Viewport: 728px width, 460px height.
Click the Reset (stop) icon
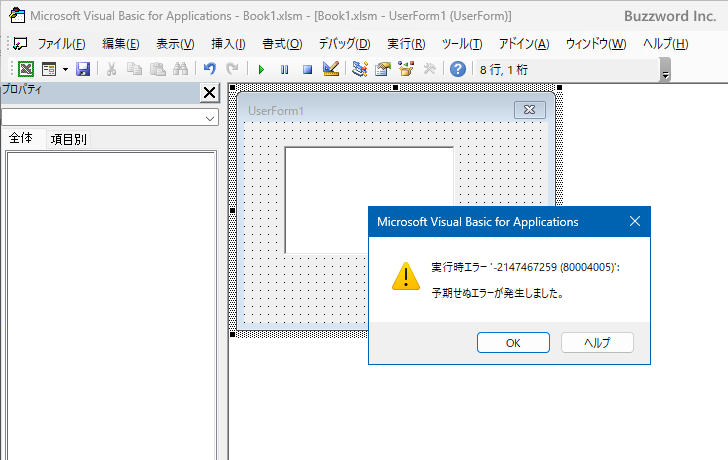pos(307,70)
